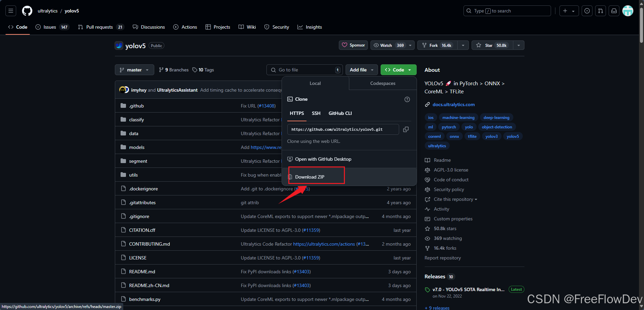Switch to the Pull requests tab
The height and width of the screenshot is (310, 644).
click(101, 27)
